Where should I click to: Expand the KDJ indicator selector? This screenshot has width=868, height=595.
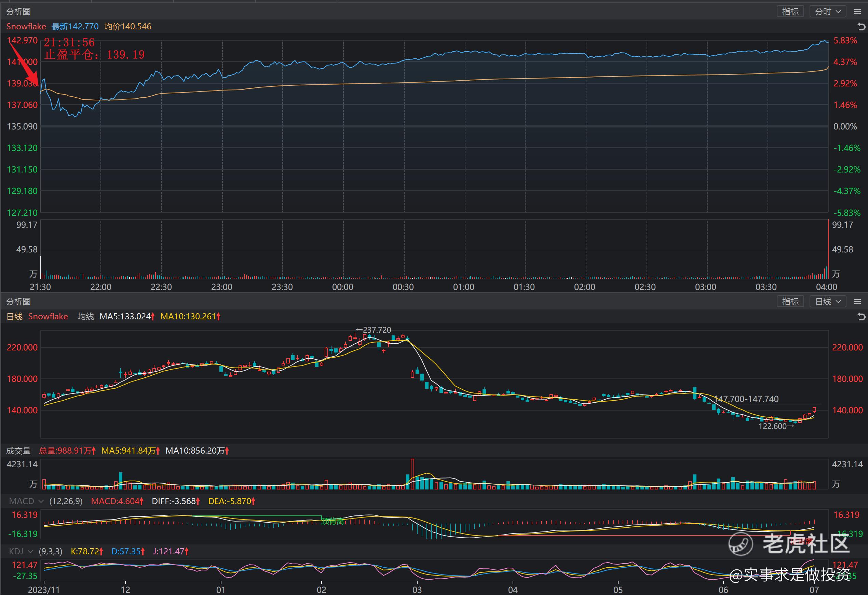(x=21, y=551)
